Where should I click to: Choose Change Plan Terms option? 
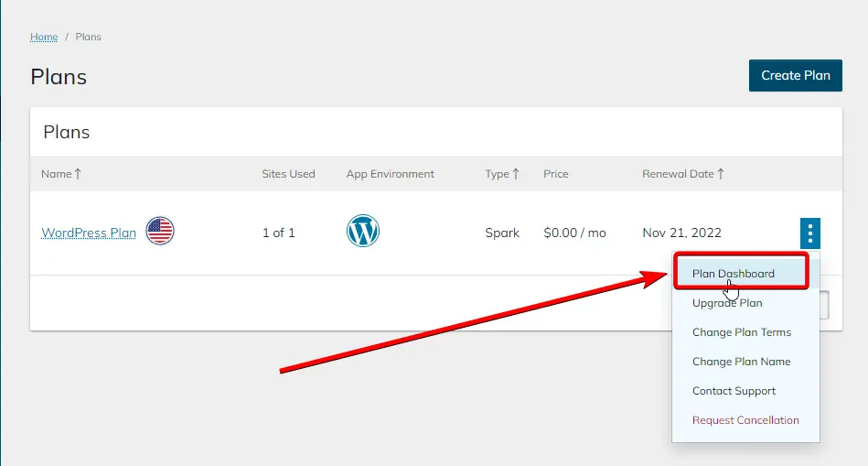coord(741,332)
